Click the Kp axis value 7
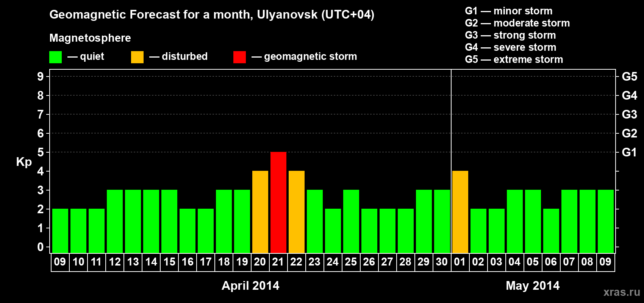Viewport: 644px width, 303px height. [x=41, y=114]
